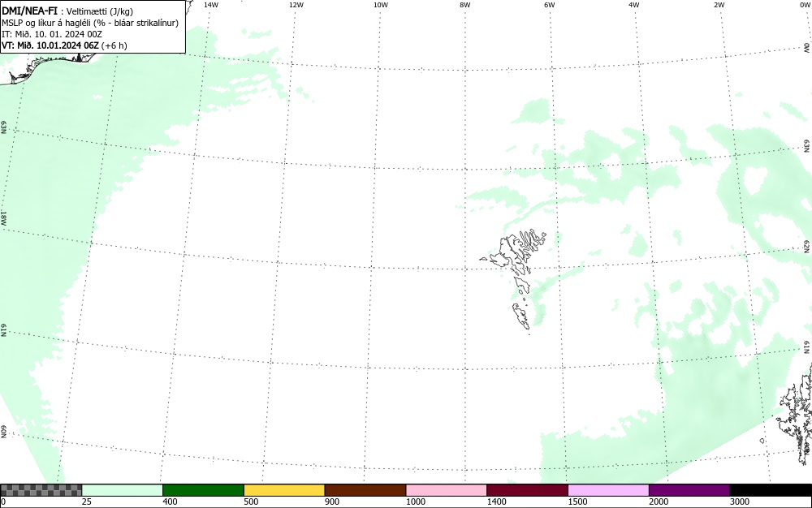This screenshot has width=812, height=508.
Task: Click the 6W longitude label
Action: [x=550, y=5]
